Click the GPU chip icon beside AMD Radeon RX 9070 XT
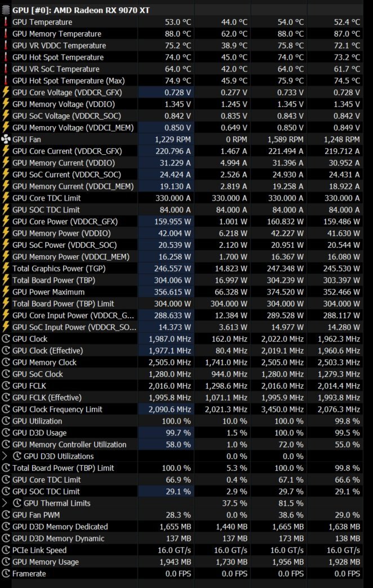Viewport: 373px width, 588px height. [5, 10]
